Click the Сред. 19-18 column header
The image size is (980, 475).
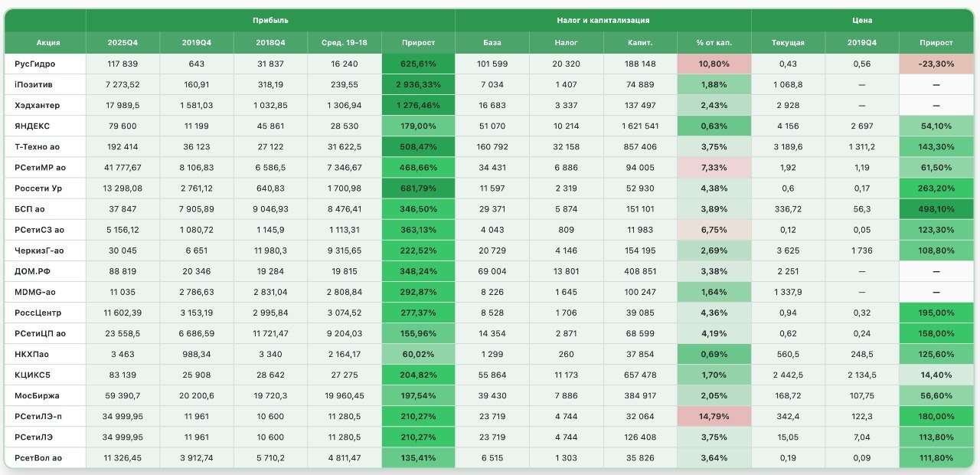point(344,43)
